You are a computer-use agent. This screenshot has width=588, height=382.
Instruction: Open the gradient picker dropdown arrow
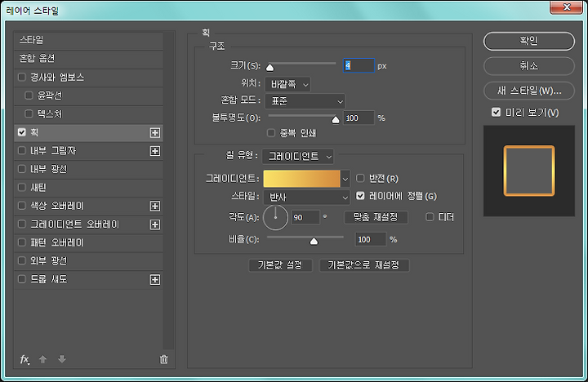coord(345,179)
